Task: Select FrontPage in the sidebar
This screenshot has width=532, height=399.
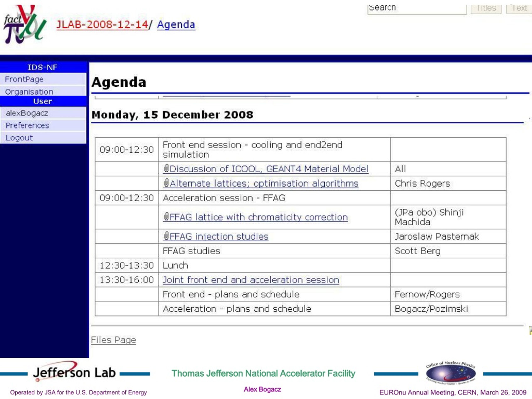Action: (x=43, y=79)
